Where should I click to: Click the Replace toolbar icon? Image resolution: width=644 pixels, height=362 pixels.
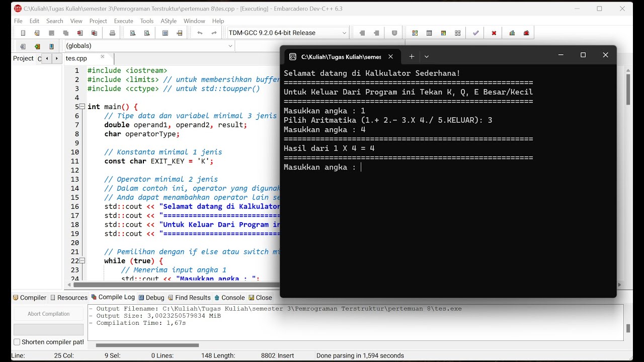147,33
